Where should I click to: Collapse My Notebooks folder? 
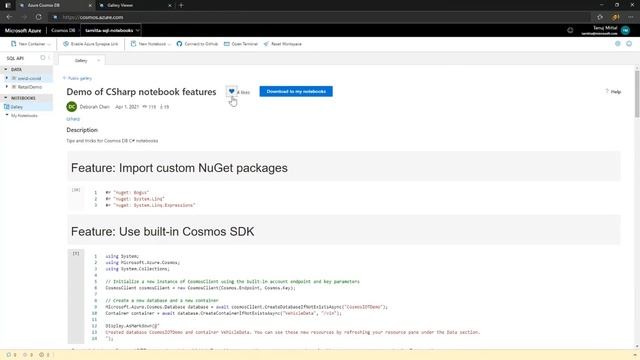[x=7, y=116]
